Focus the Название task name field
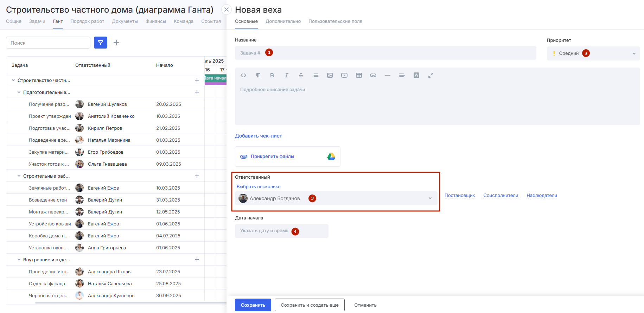644x313 pixels. coord(385,53)
